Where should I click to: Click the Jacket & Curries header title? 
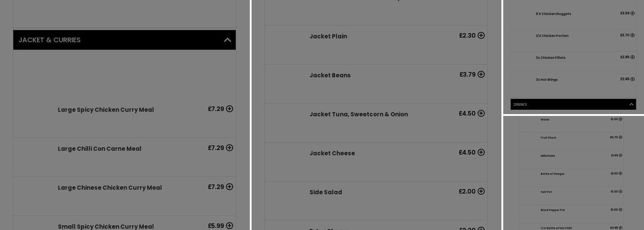click(x=50, y=40)
